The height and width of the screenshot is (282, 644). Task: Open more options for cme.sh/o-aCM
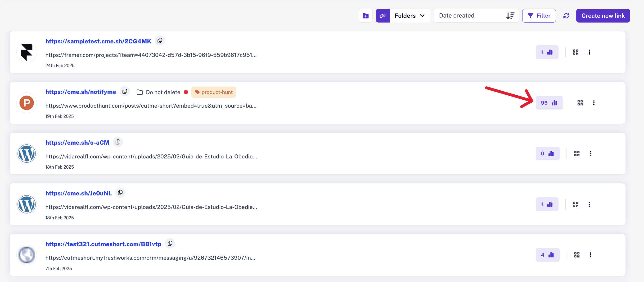tap(590, 153)
